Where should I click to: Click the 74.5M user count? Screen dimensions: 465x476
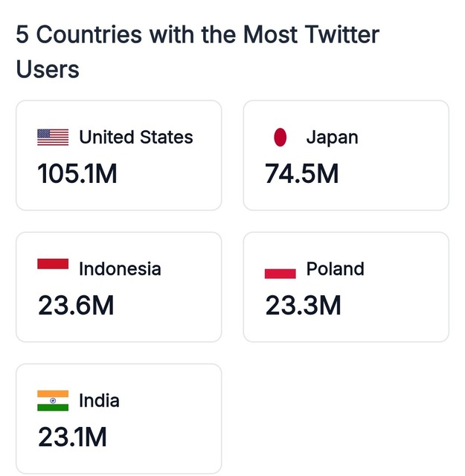pos(302,174)
